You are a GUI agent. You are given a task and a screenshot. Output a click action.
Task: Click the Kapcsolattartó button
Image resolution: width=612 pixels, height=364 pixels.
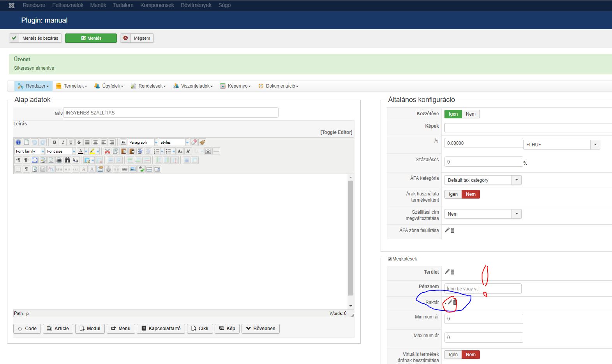pos(161,329)
